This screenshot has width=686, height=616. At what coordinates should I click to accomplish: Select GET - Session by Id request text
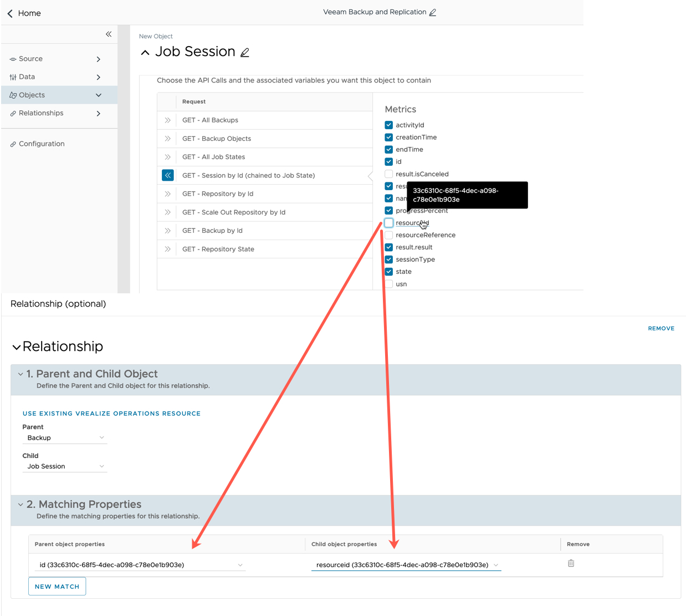[248, 175]
